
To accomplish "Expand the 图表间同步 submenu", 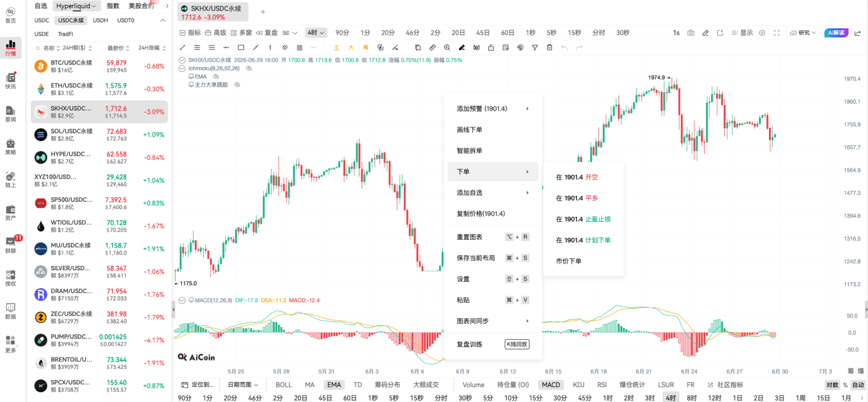I will pos(493,321).
